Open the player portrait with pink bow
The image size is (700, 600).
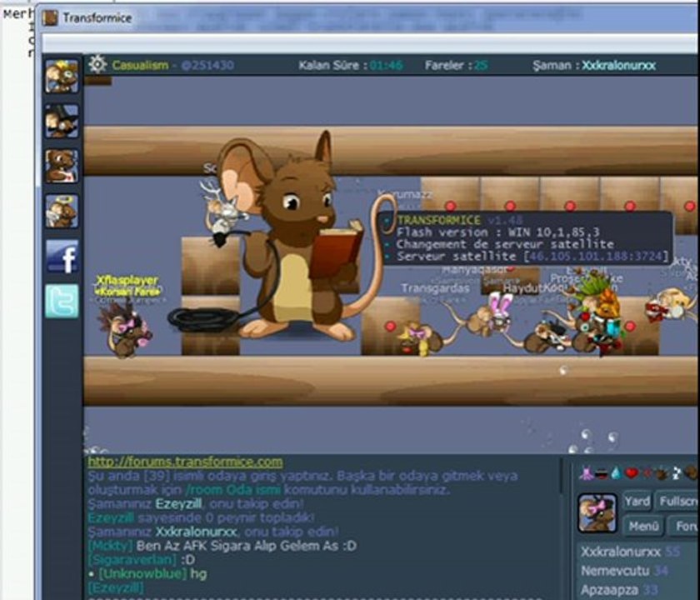[x=597, y=513]
